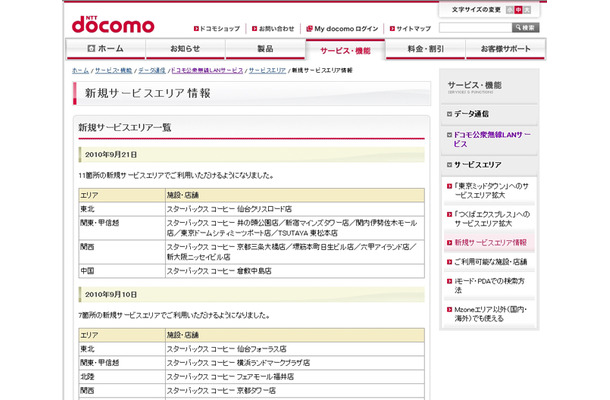Open ご利用可能な施設・店舗 sidebar link
This screenshot has width=610, height=400.
[491, 261]
